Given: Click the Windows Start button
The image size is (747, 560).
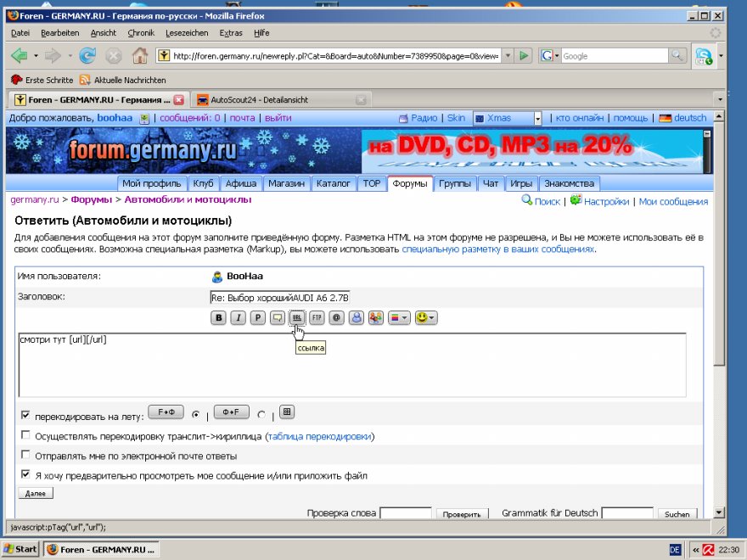Looking at the screenshot, I should click(x=20, y=550).
